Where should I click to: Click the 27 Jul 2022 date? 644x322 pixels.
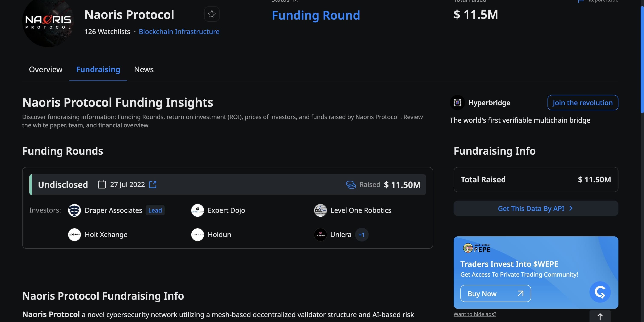tap(127, 184)
